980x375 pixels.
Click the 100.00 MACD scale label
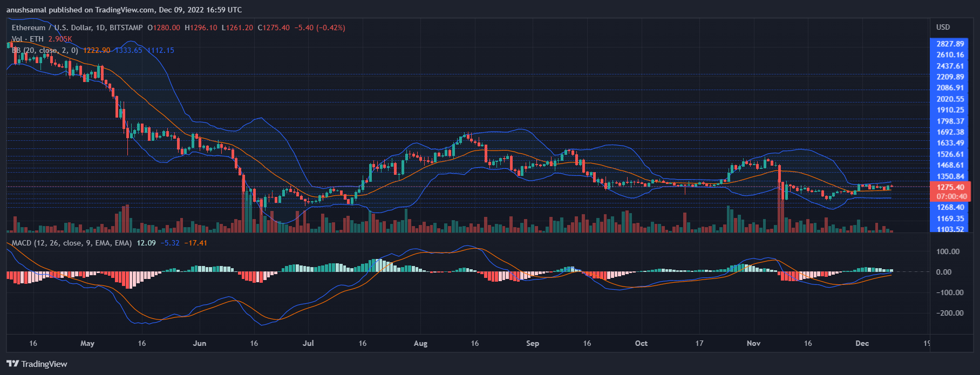point(948,251)
